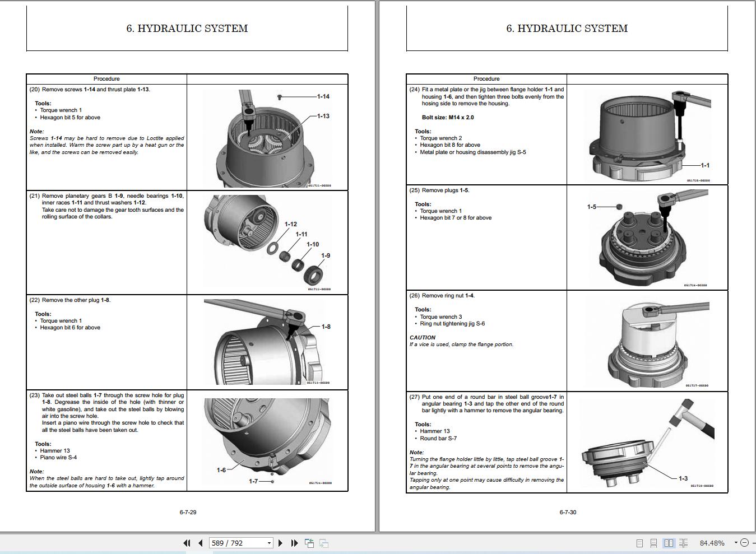This screenshot has height=554, width=756.
Task: Zoom out with the circled minus icon
Action: click(745, 543)
